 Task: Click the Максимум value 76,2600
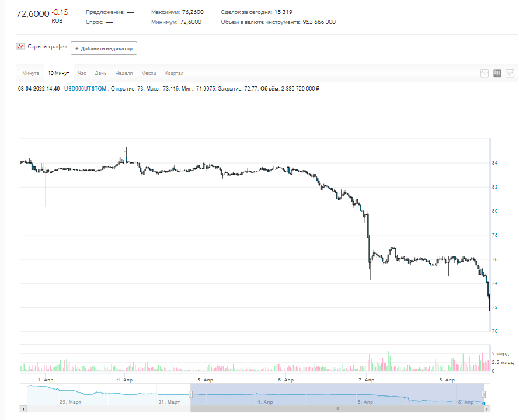pos(193,12)
